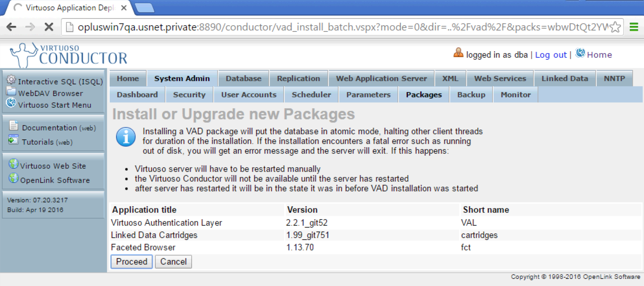Click the Virtuoso Web Site globe icon
Image resolution: width=644 pixels, height=286 pixels.
(14, 164)
